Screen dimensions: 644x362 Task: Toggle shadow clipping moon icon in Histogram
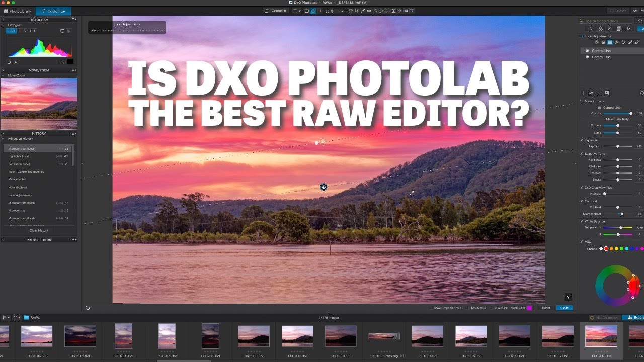[x=9, y=62]
